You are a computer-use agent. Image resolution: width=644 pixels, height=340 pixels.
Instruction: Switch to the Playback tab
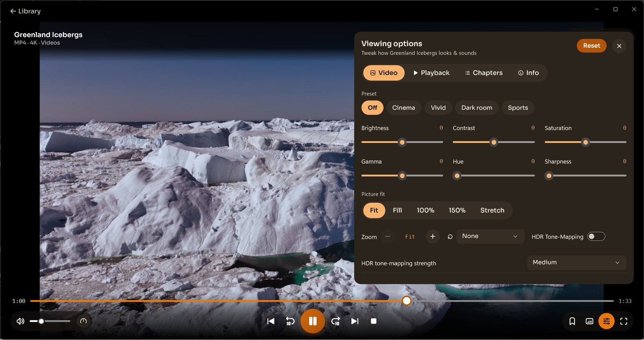(431, 73)
